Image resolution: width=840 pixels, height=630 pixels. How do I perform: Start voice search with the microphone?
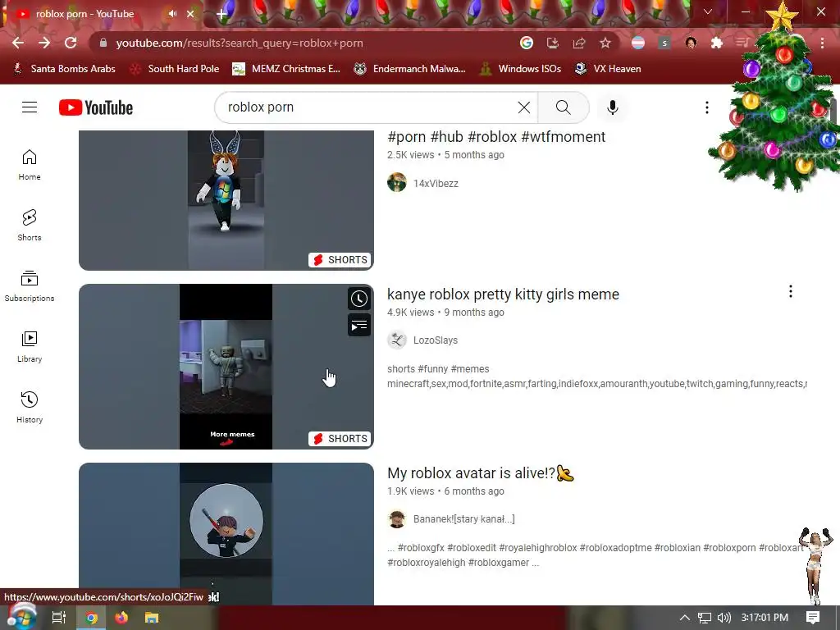point(612,107)
